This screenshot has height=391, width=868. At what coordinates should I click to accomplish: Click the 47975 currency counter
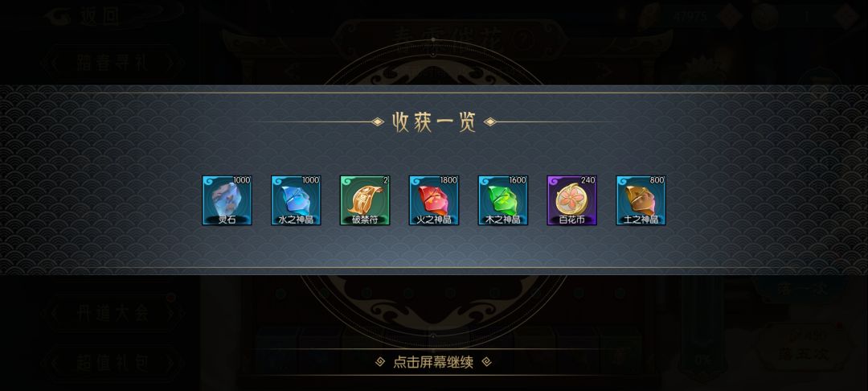[690, 17]
